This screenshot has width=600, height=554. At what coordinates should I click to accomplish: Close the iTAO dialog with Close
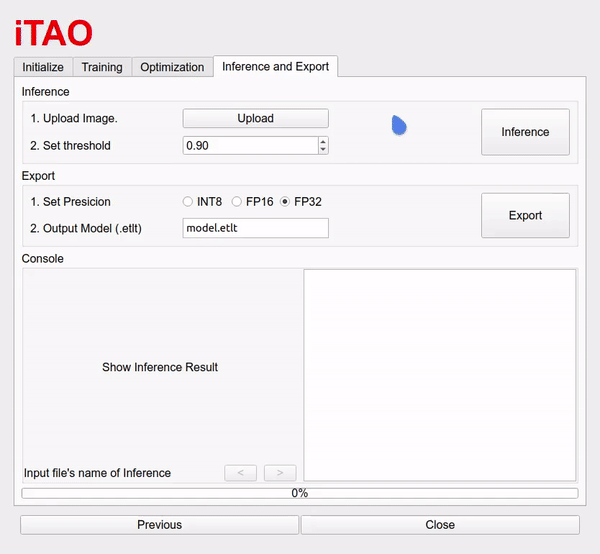(440, 525)
